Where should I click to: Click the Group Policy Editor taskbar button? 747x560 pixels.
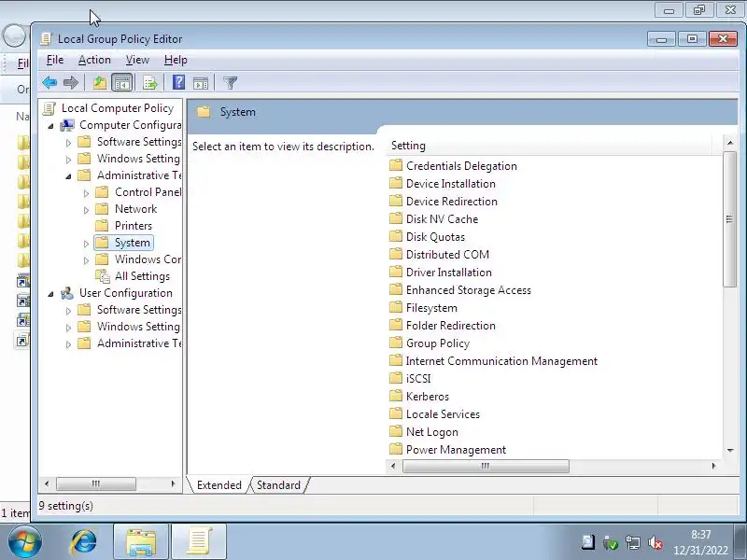pos(199,542)
